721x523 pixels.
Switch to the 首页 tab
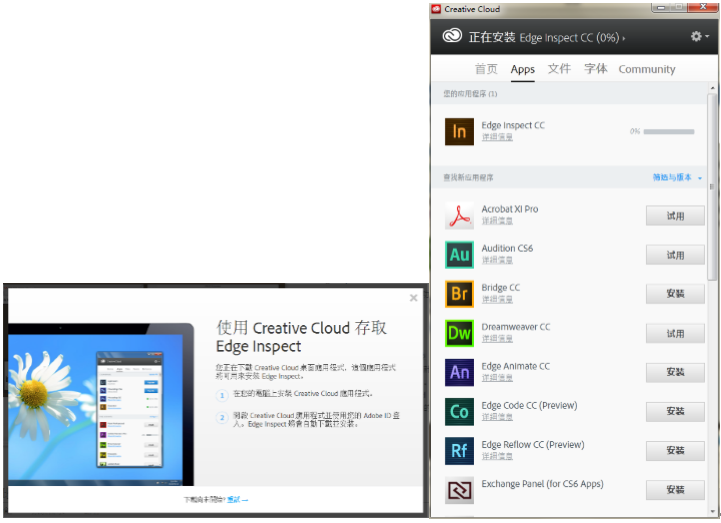click(486, 69)
